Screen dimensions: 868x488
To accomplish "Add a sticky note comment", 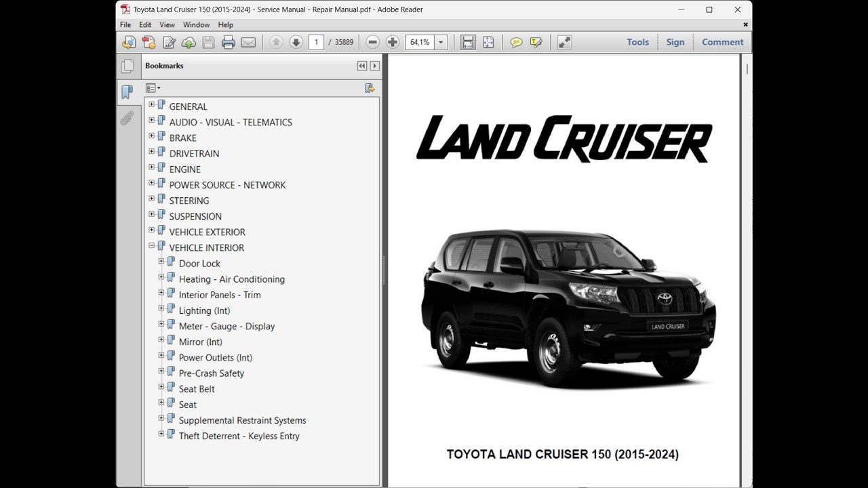I will [x=516, y=42].
